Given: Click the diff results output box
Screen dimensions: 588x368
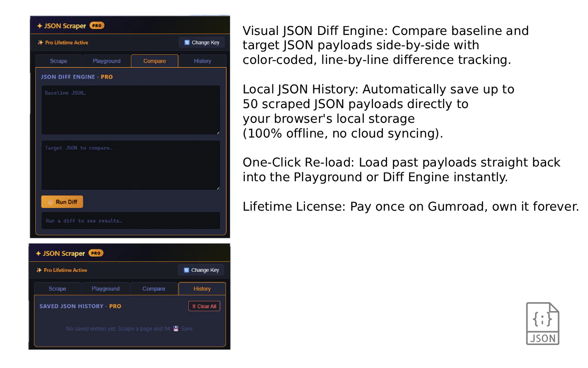Looking at the screenshot, I should coord(131,221).
